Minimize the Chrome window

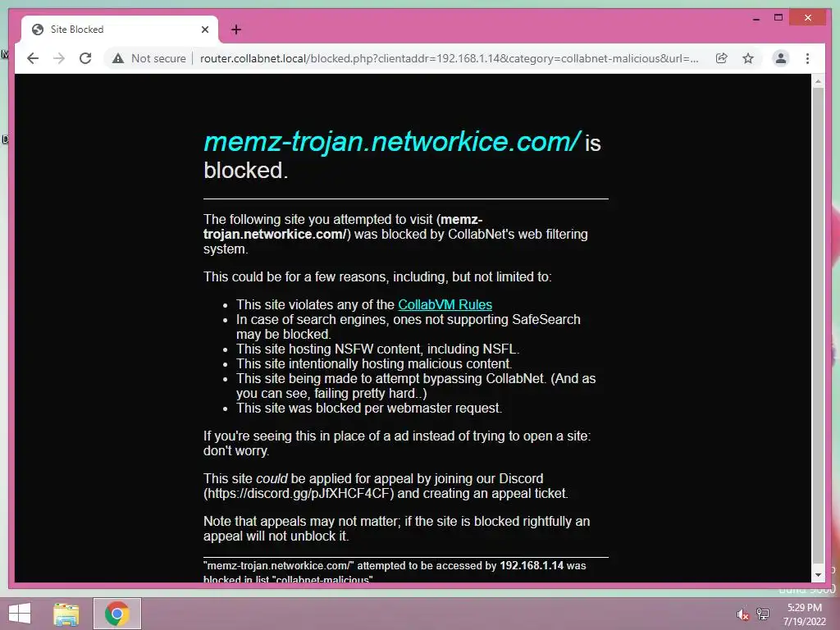pos(756,18)
